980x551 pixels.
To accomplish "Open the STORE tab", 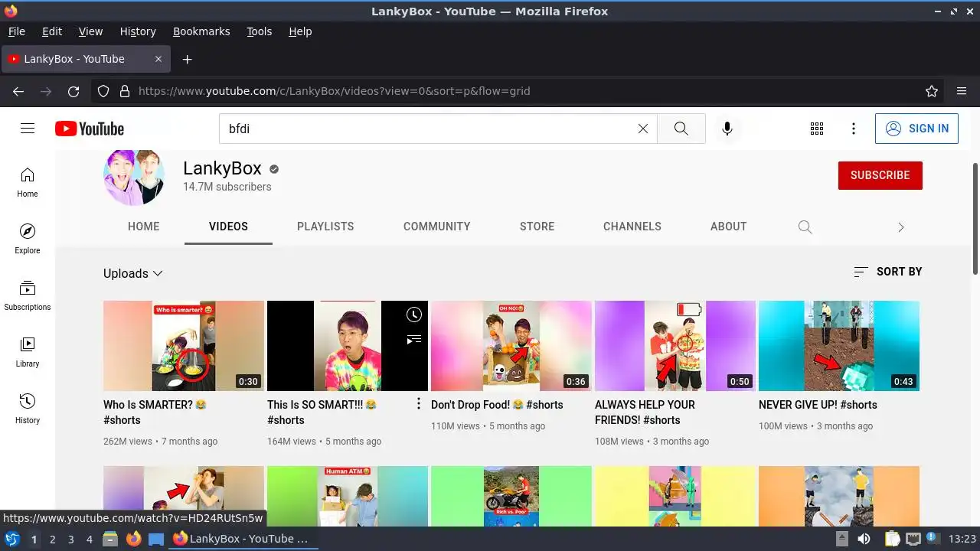I will coord(537,227).
